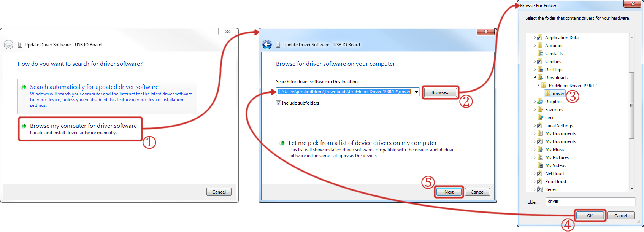The height and width of the screenshot is (232, 644).
Task: Click the ProMicro-Driver-190612 folder icon
Action: [544, 86]
